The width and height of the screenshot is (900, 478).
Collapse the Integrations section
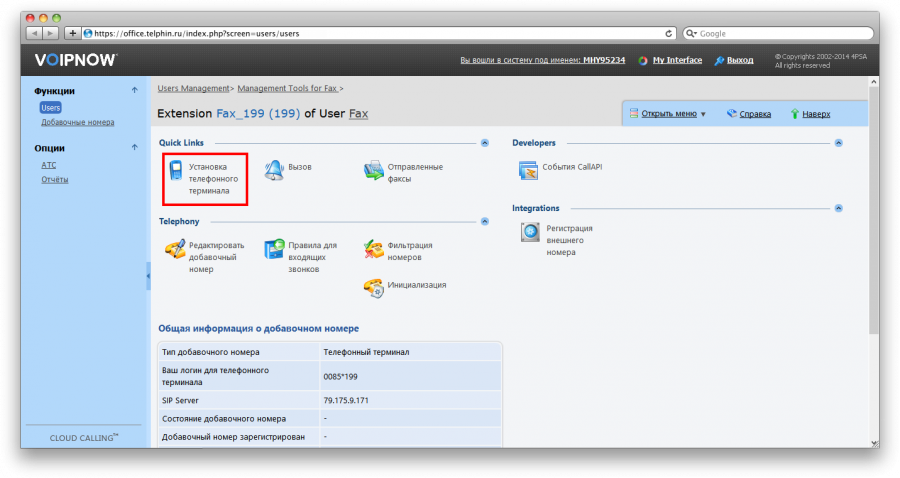(x=839, y=208)
